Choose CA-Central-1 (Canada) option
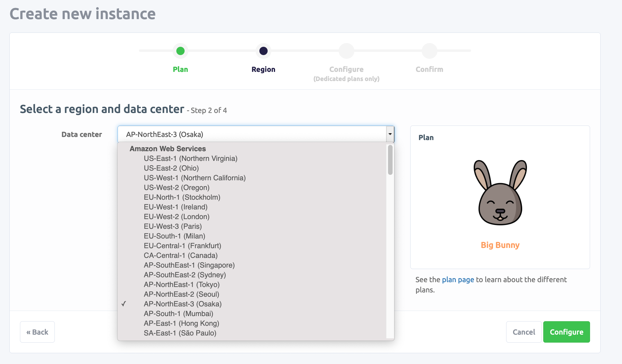Screen dimensions: 622x364 [x=181, y=256]
